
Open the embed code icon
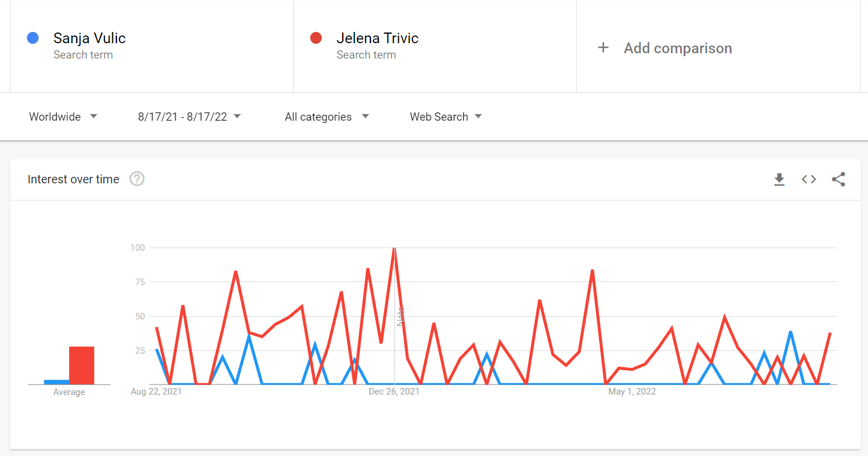(809, 179)
